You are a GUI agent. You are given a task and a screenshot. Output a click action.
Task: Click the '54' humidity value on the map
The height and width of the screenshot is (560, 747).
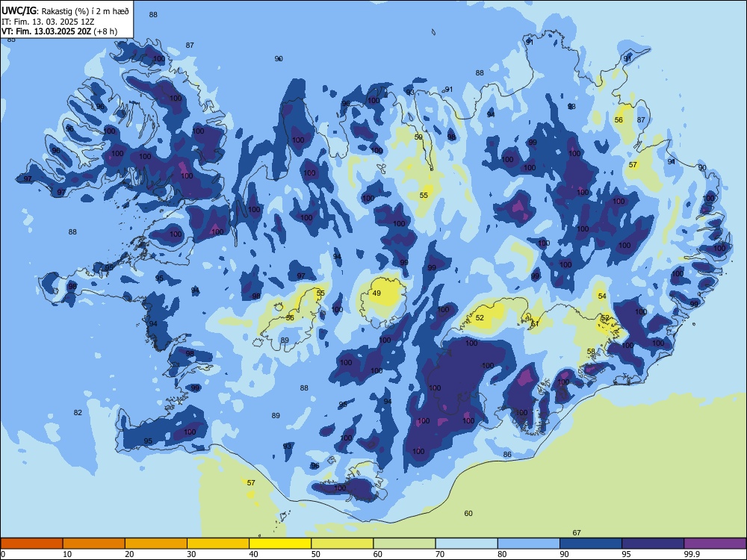(602, 296)
